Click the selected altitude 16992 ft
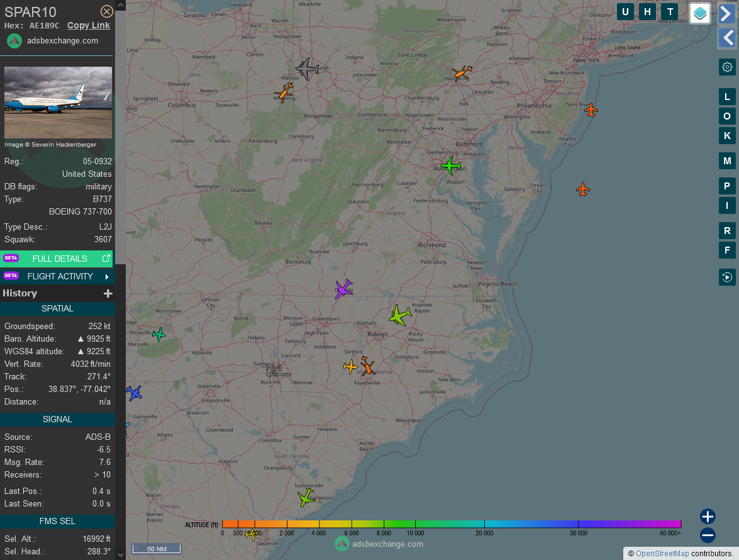Viewport: 739px width, 560px height. tap(96, 539)
